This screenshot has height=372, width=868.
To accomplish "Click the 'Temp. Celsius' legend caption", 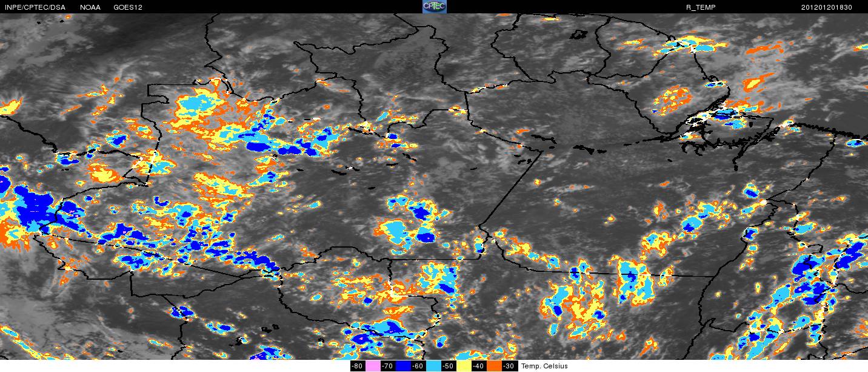I will point(544,366).
